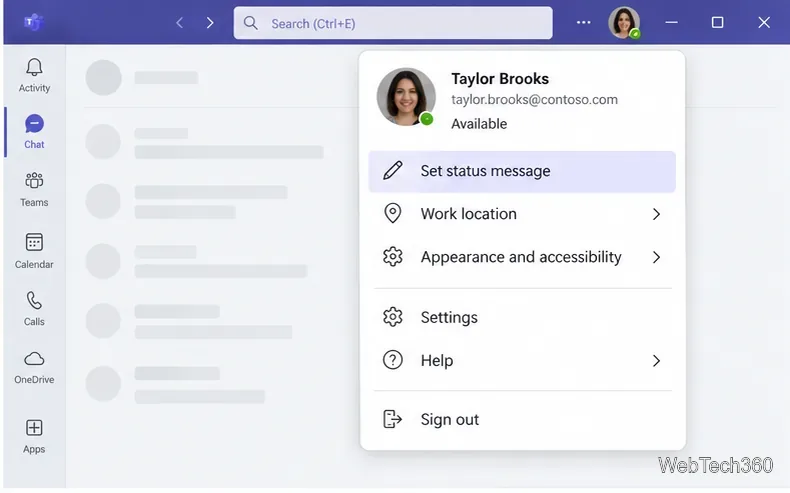The height and width of the screenshot is (493, 790).
Task: Go back with the left arrow
Action: tap(179, 23)
